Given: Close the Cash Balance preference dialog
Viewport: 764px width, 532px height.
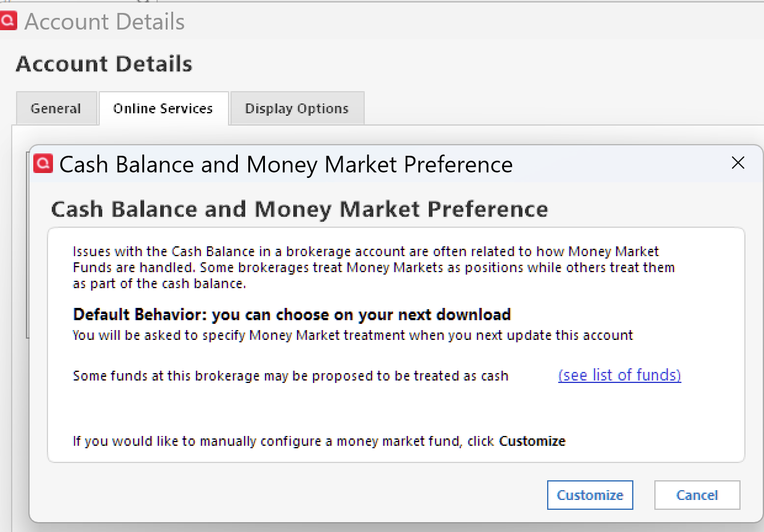Looking at the screenshot, I should pyautogui.click(x=738, y=163).
